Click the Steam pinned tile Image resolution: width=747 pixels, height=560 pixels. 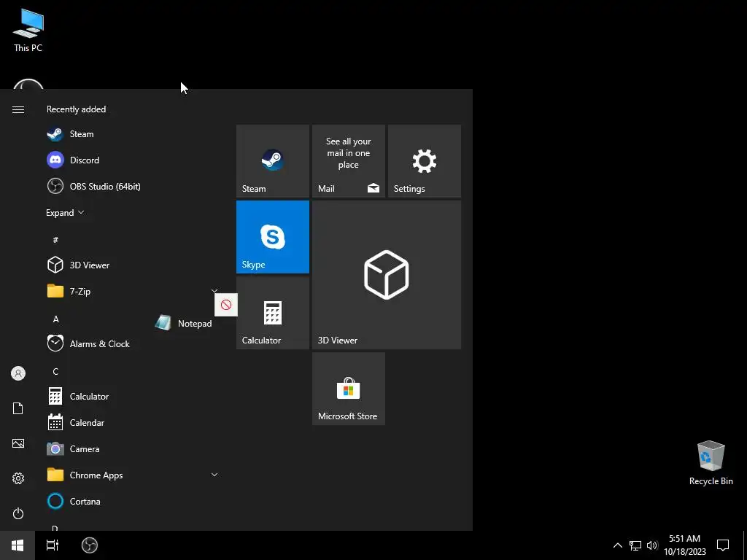[273, 161]
